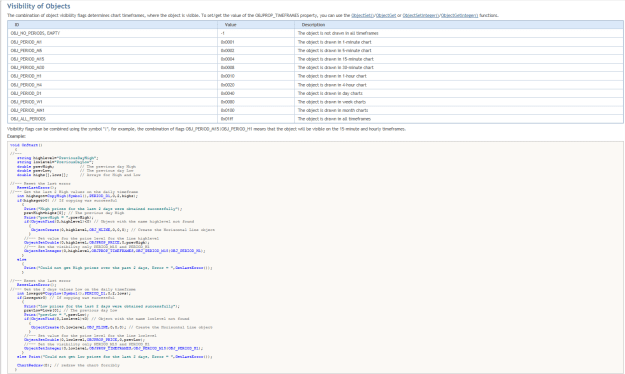Click the 'double prevHigh' declaration line
The width and height of the screenshot is (625, 374).
click(x=77, y=166)
